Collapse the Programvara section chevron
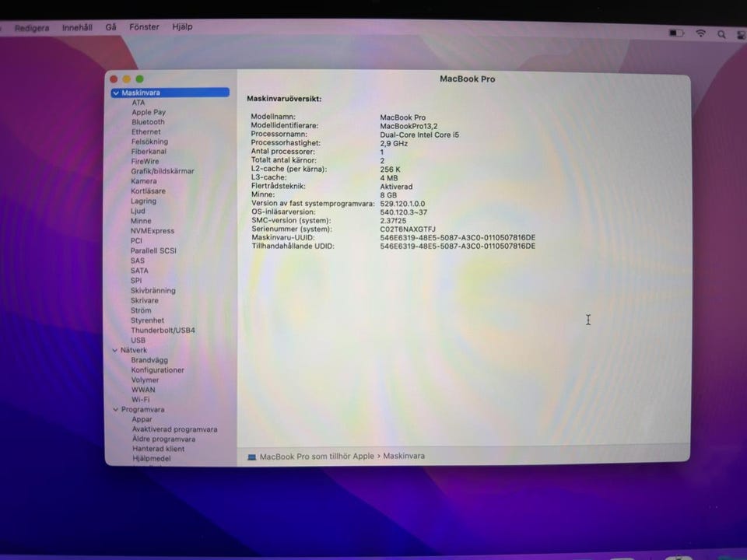The height and width of the screenshot is (560, 747). [x=115, y=410]
